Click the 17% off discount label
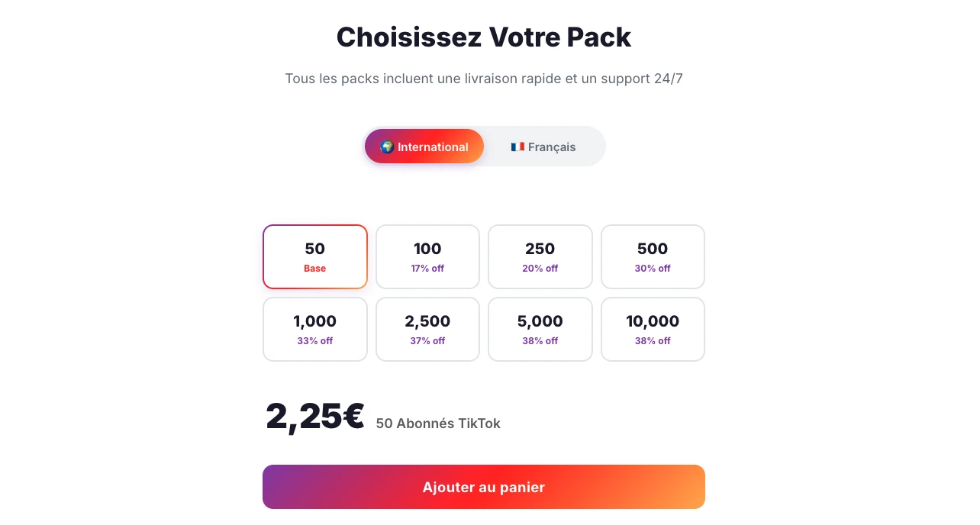 [427, 269]
